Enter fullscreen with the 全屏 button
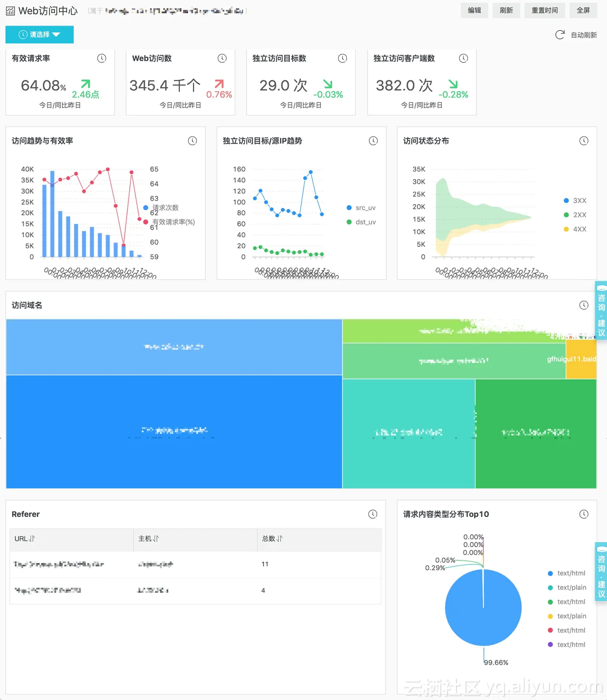This screenshot has width=607, height=700. pos(583,10)
